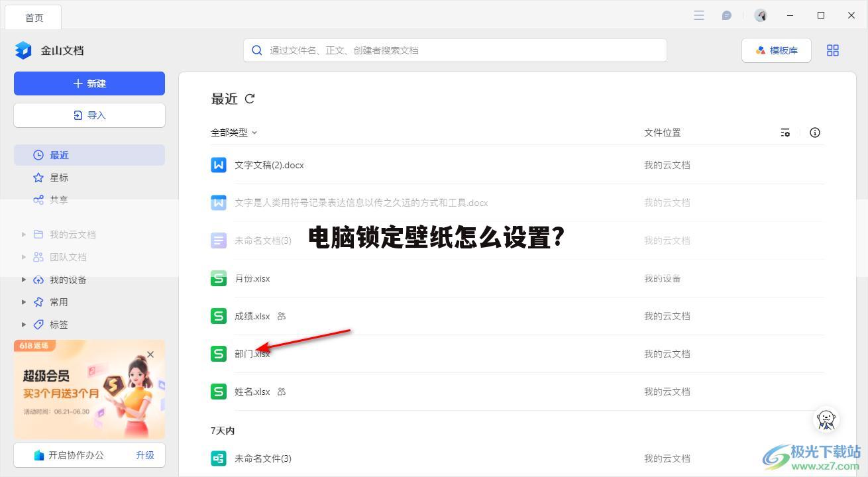Expand the 团队文档 tree arrow

tap(24, 257)
